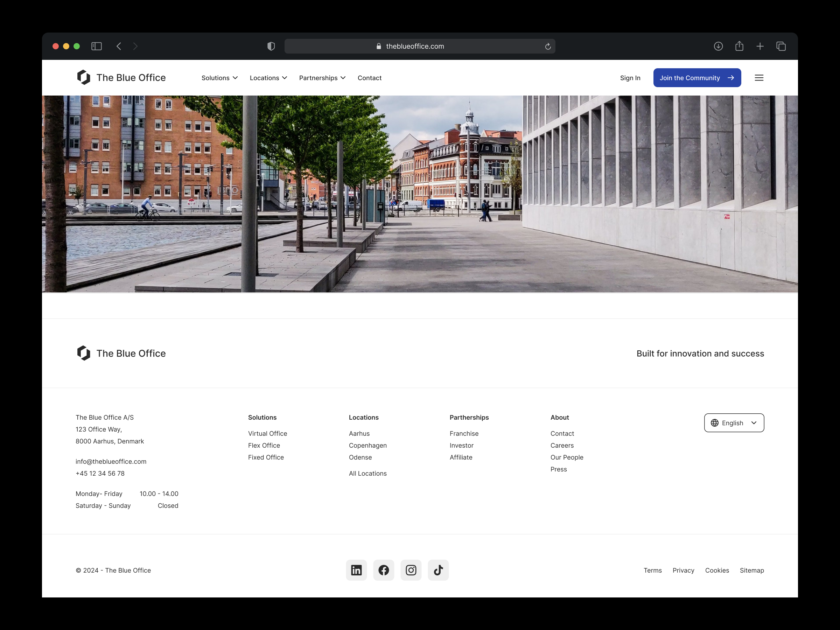This screenshot has width=840, height=630.
Task: Click Sign In
Action: coord(630,77)
